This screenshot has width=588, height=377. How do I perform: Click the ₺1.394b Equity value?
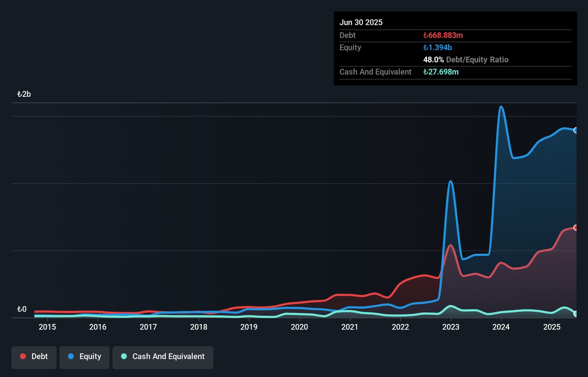tap(437, 47)
